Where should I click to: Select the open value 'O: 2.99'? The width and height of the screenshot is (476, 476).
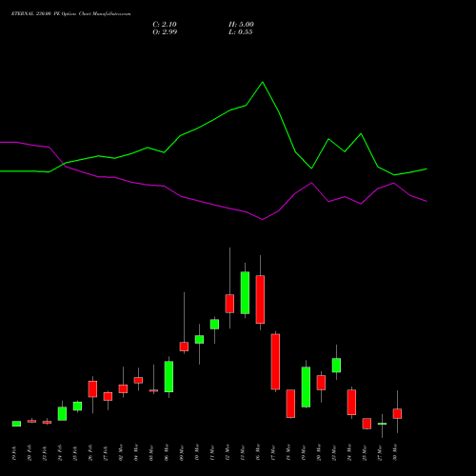point(165,32)
